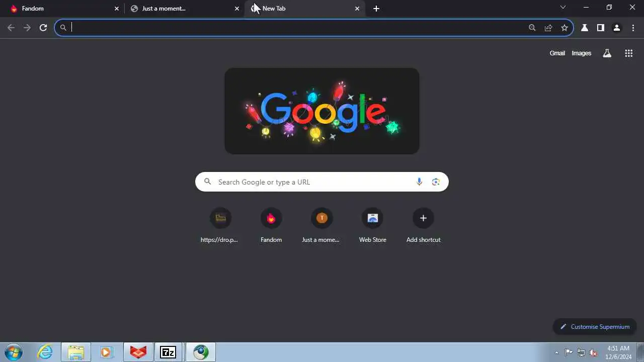The width and height of the screenshot is (644, 362).
Task: Open the Gmail link
Action: [557, 53]
